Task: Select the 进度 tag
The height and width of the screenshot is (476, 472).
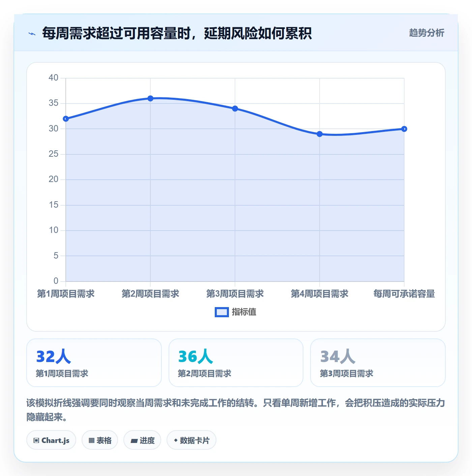Action: (142, 440)
